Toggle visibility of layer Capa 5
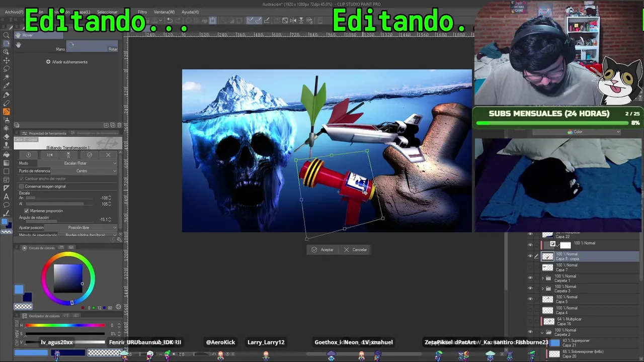 tap(530, 299)
